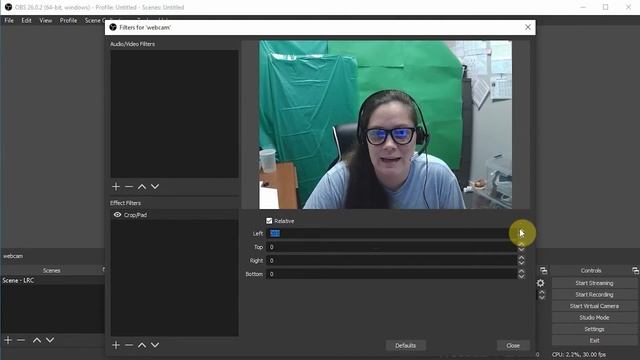This screenshot has height=360, width=640.
Task: Click the Defaults button
Action: pos(405,346)
